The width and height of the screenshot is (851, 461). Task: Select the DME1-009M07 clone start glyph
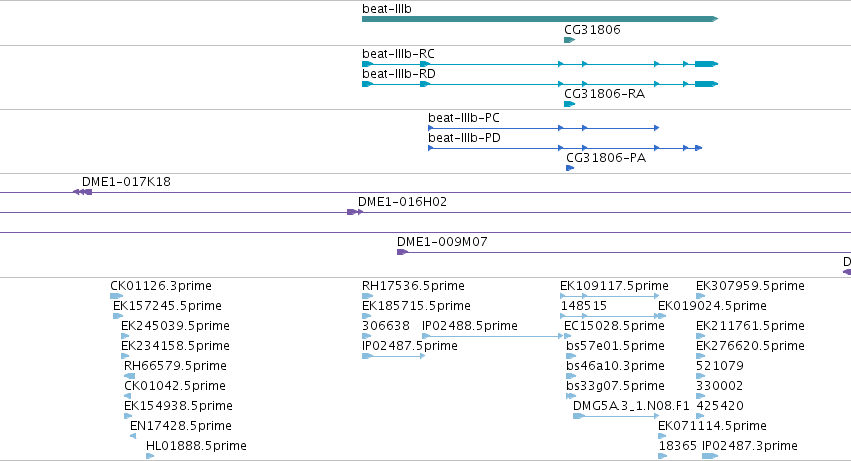pyautogui.click(x=402, y=252)
